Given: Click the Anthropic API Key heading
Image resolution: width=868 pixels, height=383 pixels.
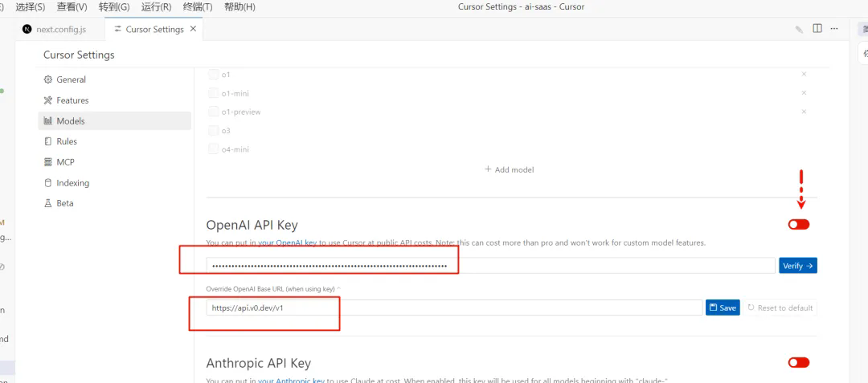Looking at the screenshot, I should pyautogui.click(x=259, y=363).
